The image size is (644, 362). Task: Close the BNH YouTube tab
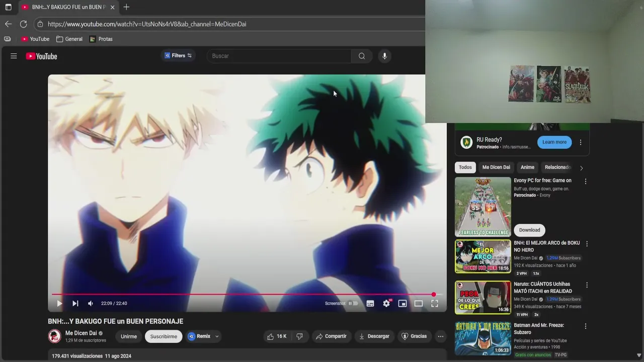click(x=112, y=7)
